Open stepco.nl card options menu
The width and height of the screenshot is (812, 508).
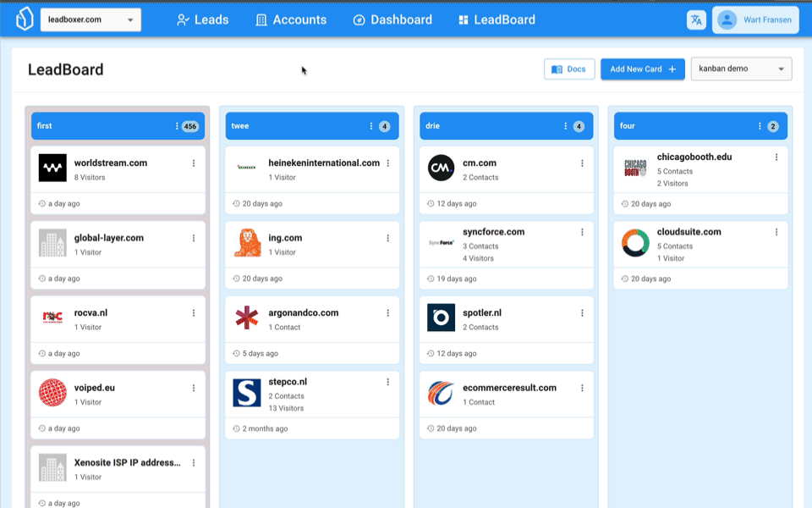(388, 382)
